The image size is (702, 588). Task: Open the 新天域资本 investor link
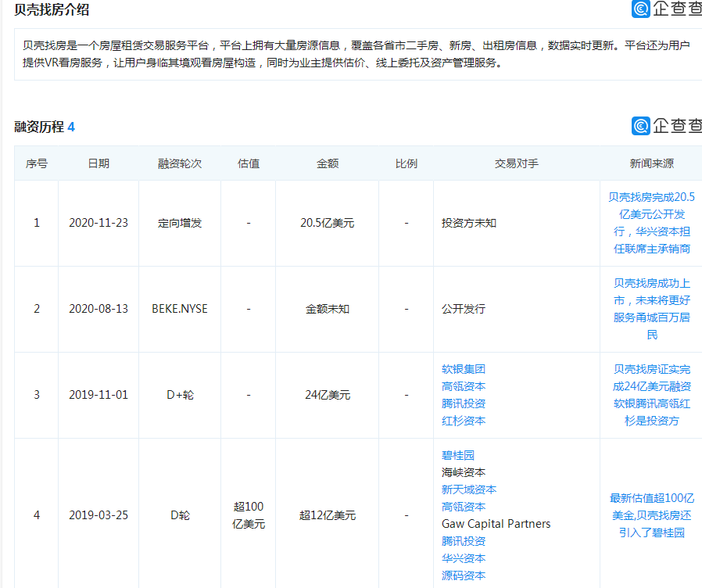point(469,489)
